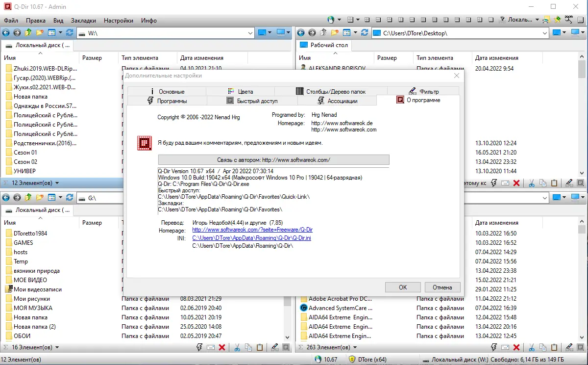Viewport: 588px width, 365px height.
Task: Click scissors cut icon in G:\ pane status bar
Action: [237, 347]
